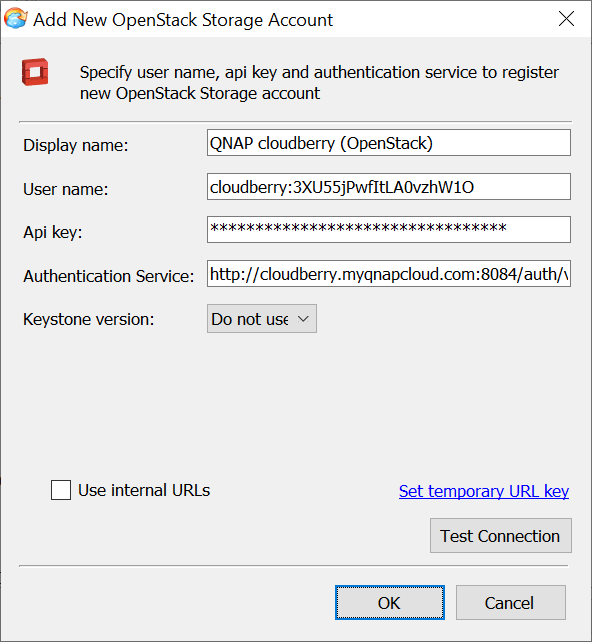Focus the Display name text field
Screen dimensions: 592x642
[389, 143]
